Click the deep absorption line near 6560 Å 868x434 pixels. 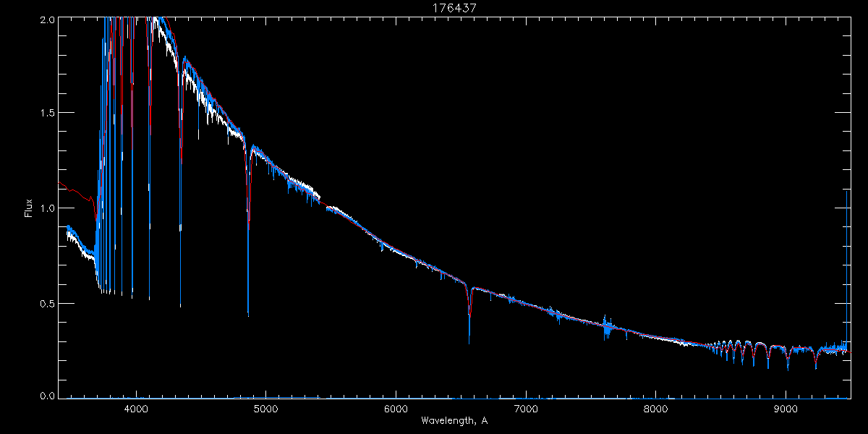pyautogui.click(x=469, y=315)
